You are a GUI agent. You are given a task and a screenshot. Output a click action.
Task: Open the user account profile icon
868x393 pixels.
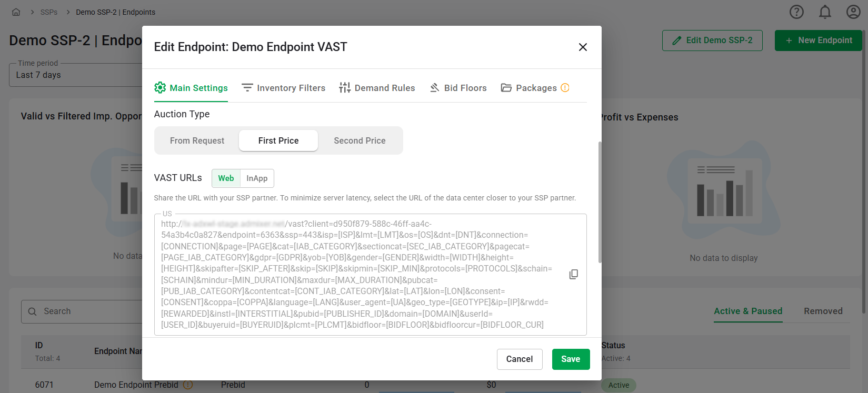click(x=853, y=12)
